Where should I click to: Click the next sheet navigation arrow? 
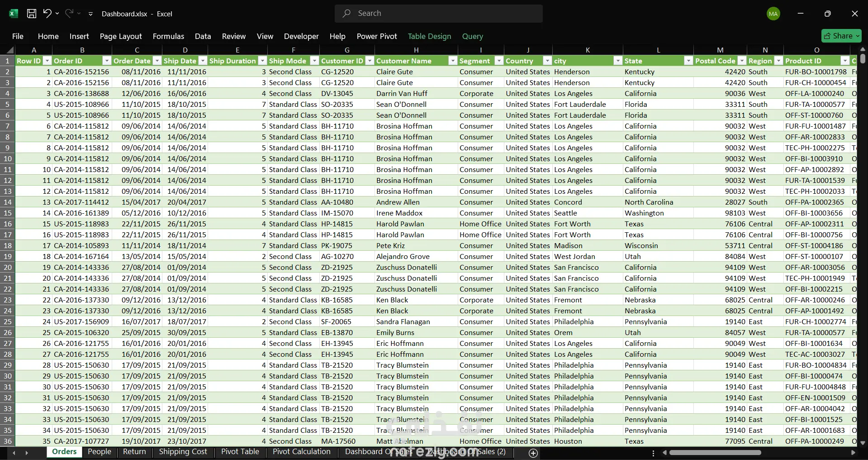coord(27,453)
